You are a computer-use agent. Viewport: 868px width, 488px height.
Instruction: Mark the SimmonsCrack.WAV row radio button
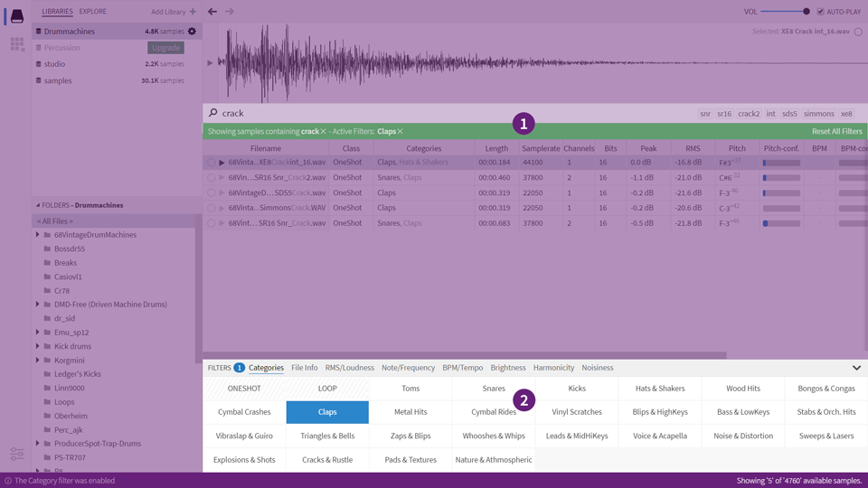click(211, 208)
